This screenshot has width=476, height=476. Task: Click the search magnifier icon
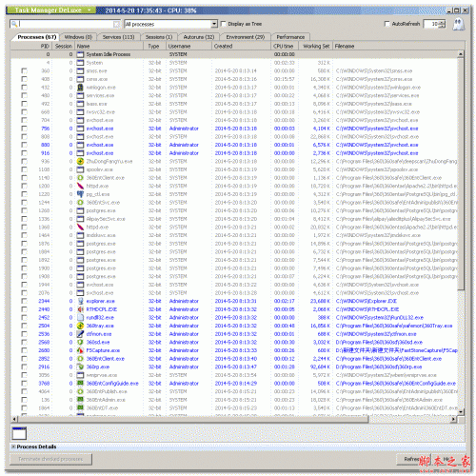tap(14, 24)
